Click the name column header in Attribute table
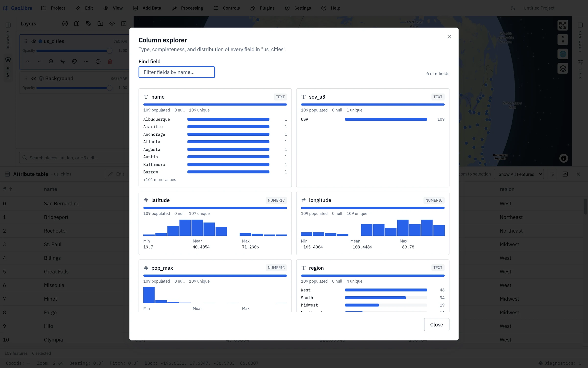Screen dimensions: 588x368 (x=50, y=189)
